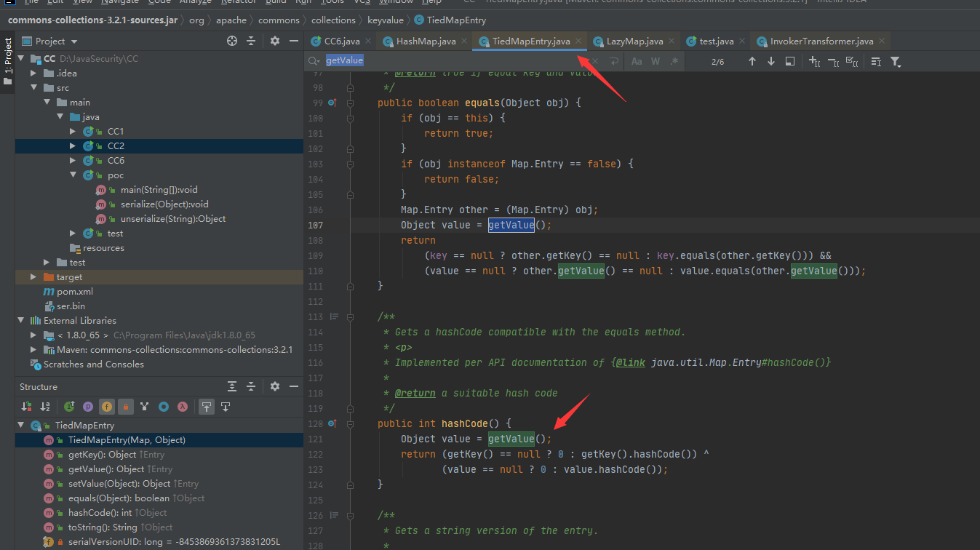Screen dimensions: 980x550
Task: Toggle Show Fields in Structure toolbar
Action: [107, 407]
